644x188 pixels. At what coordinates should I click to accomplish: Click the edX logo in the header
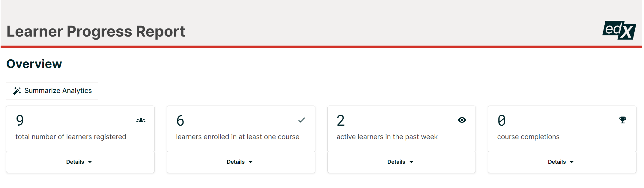620,30
